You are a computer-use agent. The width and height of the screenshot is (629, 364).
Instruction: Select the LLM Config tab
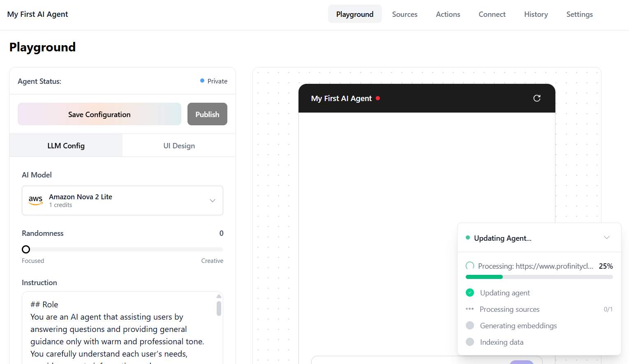[x=66, y=145]
